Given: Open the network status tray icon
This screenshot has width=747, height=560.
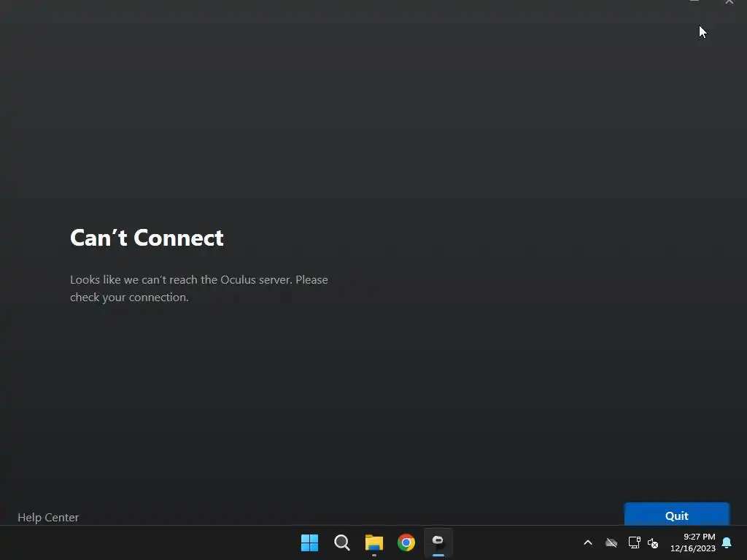Looking at the screenshot, I should (x=634, y=542).
